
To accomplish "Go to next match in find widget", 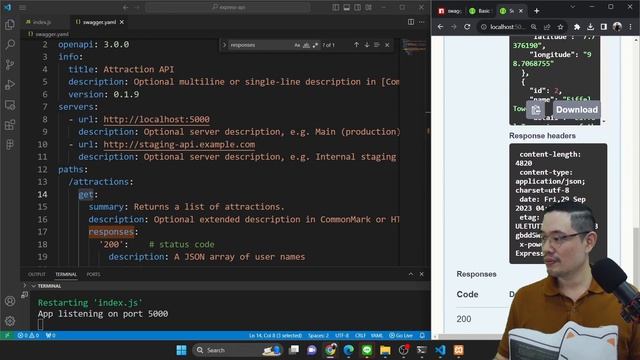I will pyautogui.click(x=367, y=45).
